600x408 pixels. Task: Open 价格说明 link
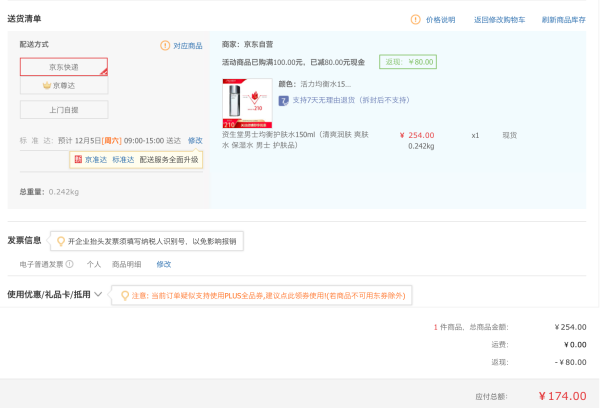tap(440, 20)
